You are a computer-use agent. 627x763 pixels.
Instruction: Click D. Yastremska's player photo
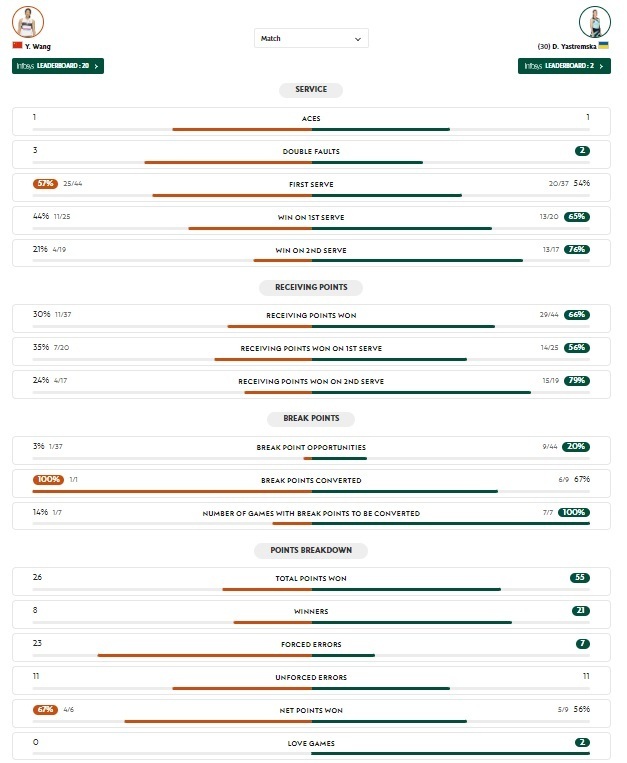594,21
